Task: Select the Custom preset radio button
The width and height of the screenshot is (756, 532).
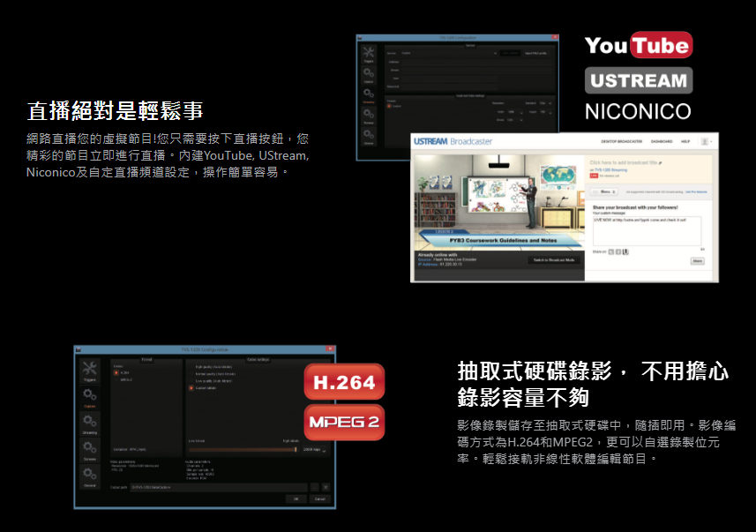Action: 389,106
